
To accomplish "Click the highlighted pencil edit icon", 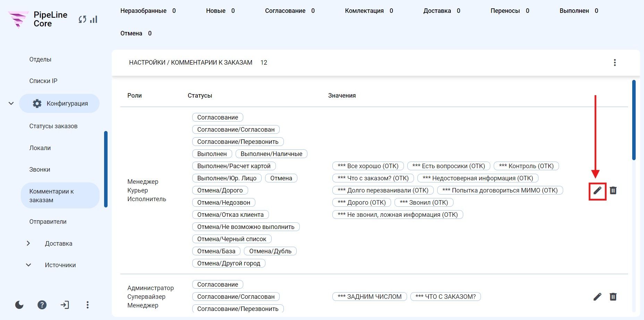I will 597,190.
